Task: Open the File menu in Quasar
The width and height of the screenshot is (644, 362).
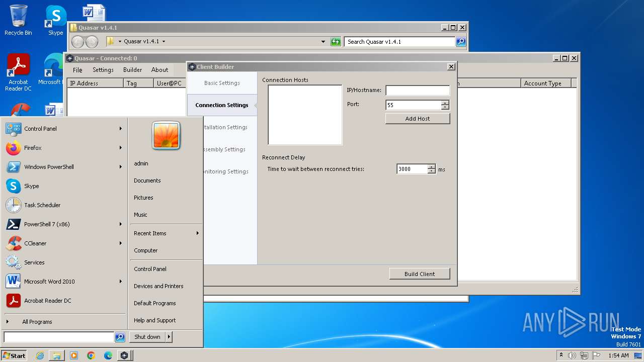Action: [77, 70]
